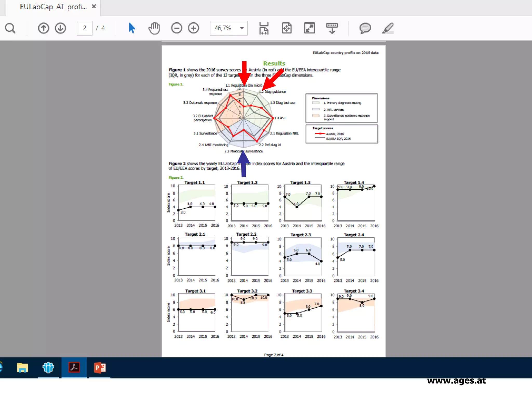Open File Explorer from the taskbar
The width and height of the screenshot is (532, 399).
point(22,368)
